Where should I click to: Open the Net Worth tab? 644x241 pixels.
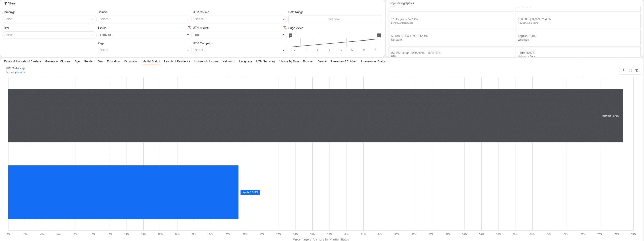click(x=229, y=61)
